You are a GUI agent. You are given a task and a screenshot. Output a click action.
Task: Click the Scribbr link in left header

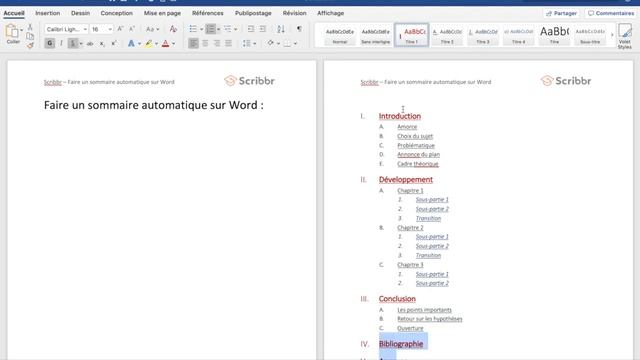point(53,82)
